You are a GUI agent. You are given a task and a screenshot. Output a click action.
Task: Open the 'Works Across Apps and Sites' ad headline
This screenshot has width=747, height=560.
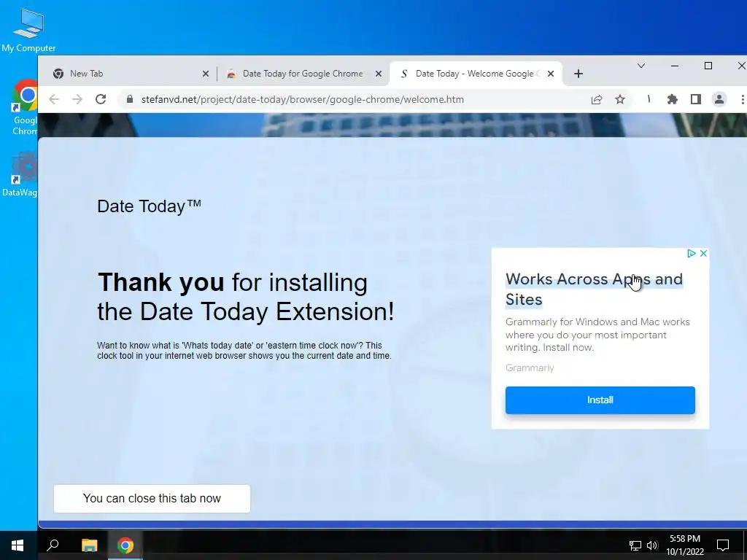[x=594, y=289]
